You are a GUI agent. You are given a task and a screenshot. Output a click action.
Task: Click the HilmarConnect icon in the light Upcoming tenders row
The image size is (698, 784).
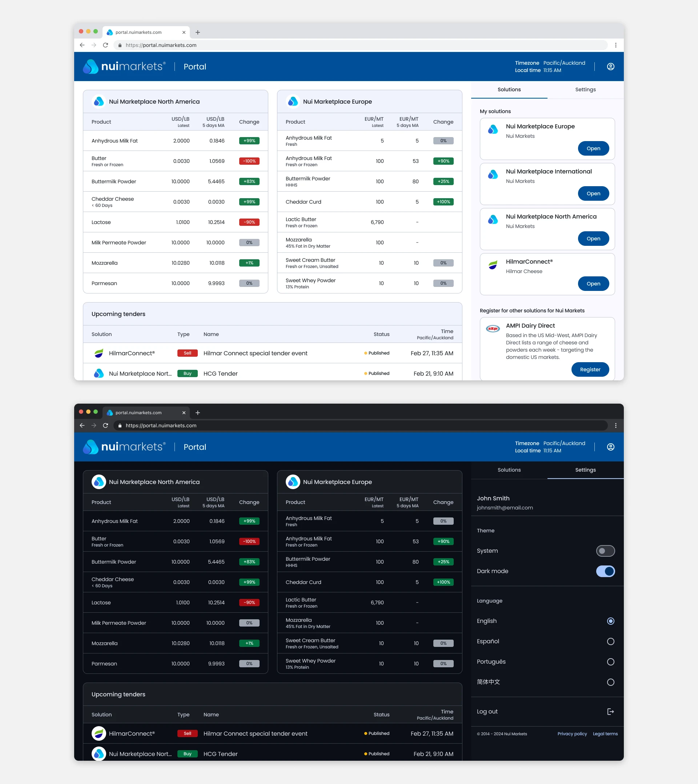[x=99, y=353]
